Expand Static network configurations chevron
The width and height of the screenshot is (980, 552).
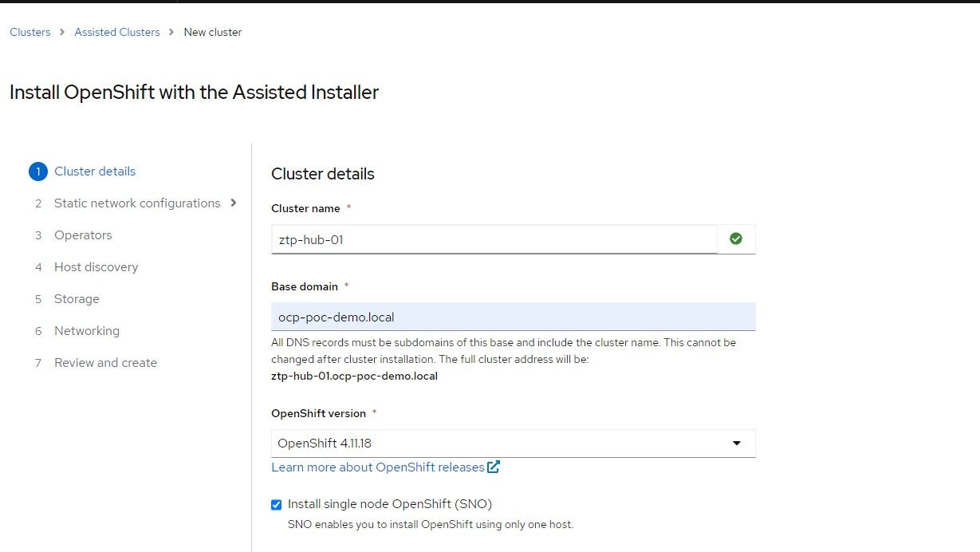(234, 203)
